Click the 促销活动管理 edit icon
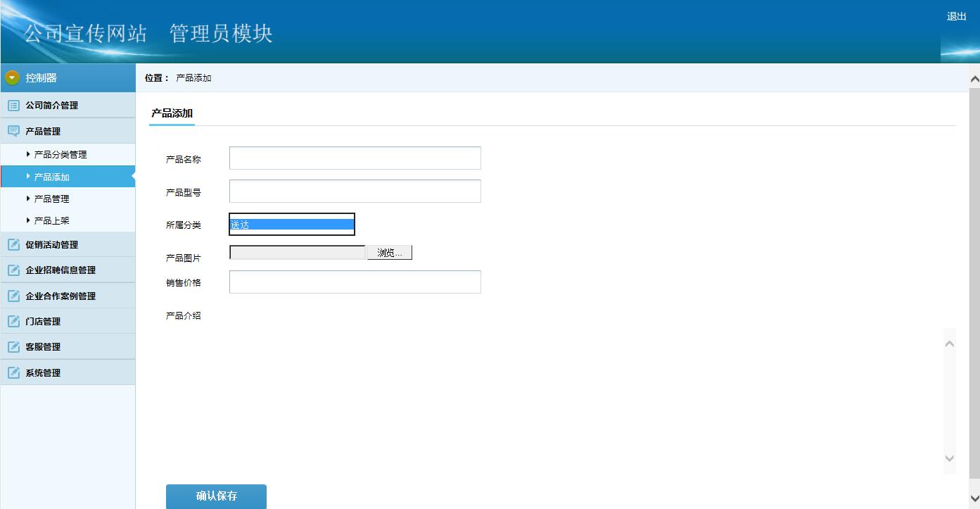 (13, 244)
